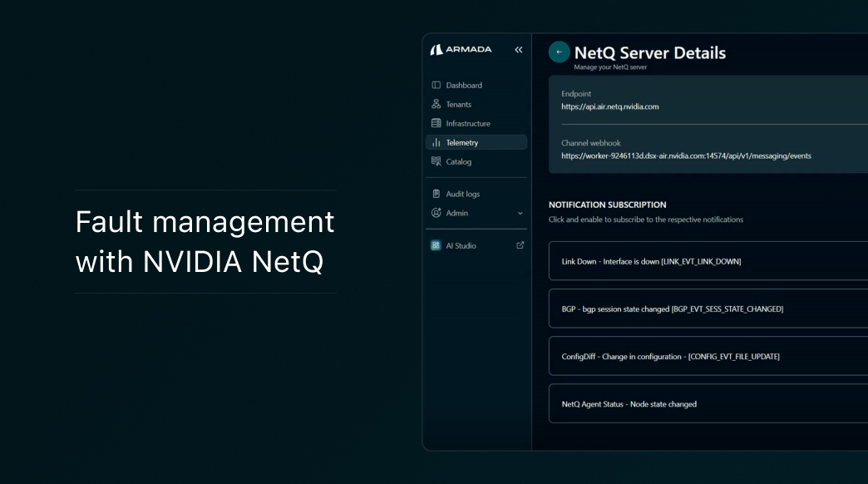
Task: Click the 'Click and enable to subscribe' description
Action: 646,220
